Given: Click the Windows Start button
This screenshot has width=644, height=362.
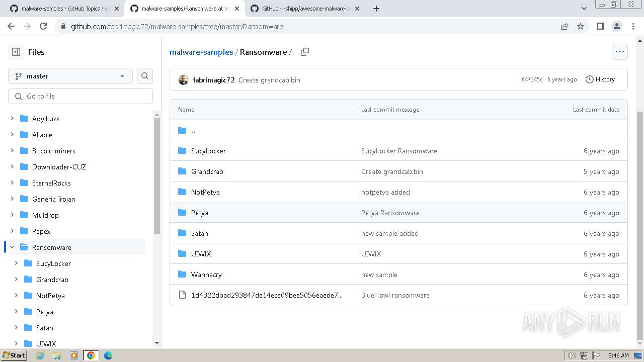Looking at the screenshot, I should coord(14,355).
